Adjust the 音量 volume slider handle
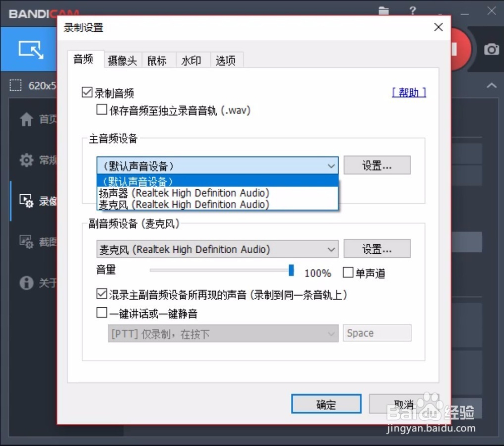 (291, 270)
